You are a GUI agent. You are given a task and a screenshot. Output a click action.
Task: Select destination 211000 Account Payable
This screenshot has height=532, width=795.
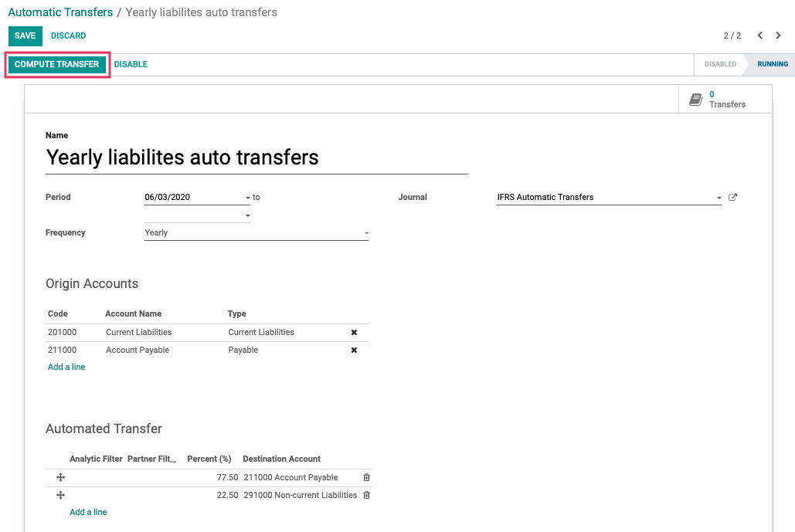(290, 477)
